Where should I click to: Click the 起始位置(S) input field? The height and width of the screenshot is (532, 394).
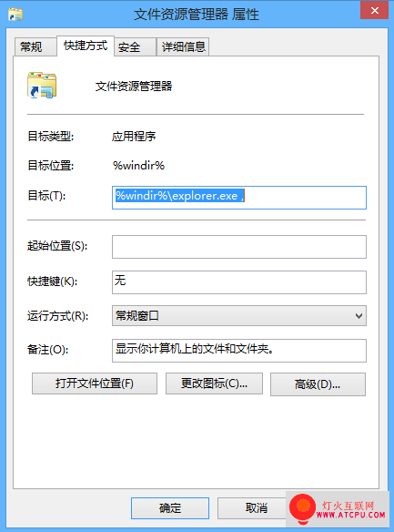tap(238, 247)
